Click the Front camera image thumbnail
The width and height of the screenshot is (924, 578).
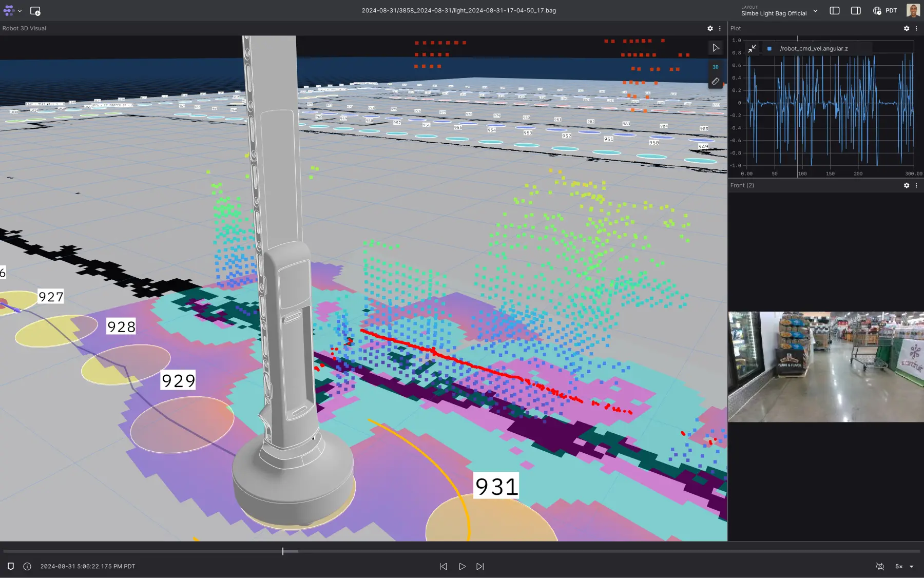pyautogui.click(x=825, y=365)
